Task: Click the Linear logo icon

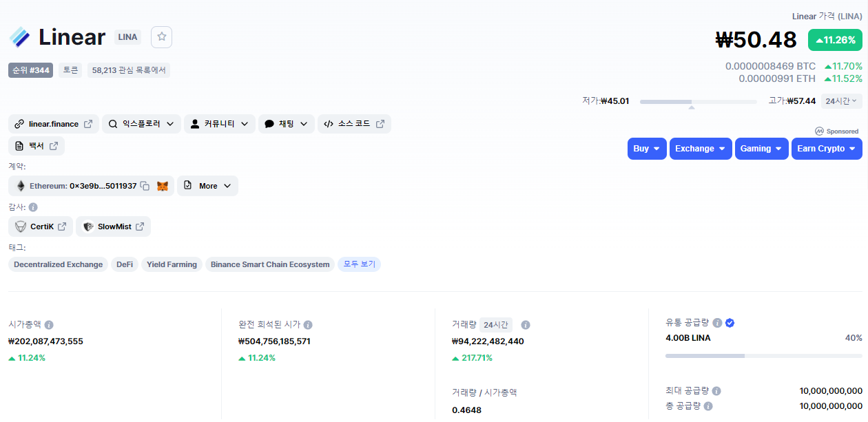Action: 19,36
